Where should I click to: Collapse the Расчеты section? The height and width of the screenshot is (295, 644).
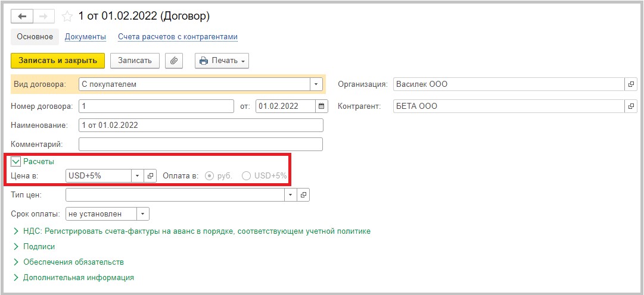pyautogui.click(x=16, y=162)
